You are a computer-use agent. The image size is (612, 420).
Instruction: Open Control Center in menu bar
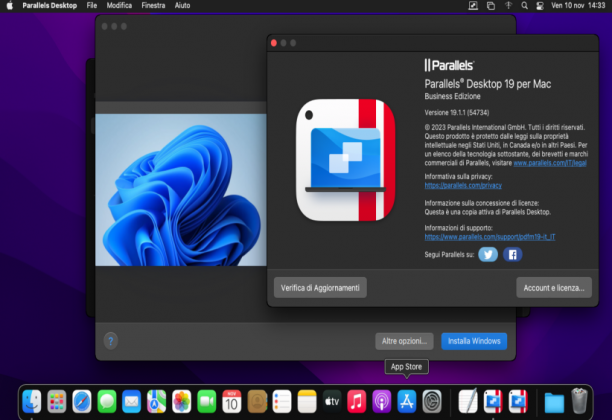(x=540, y=5)
